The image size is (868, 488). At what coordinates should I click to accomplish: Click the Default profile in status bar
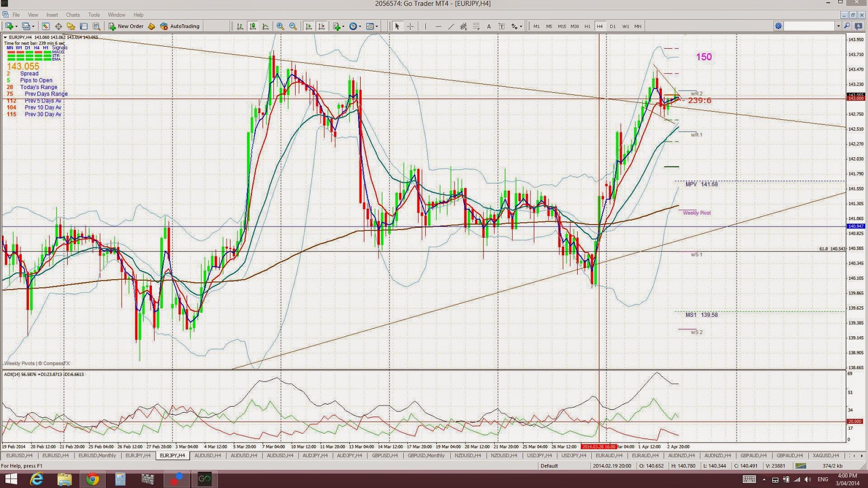pyautogui.click(x=549, y=466)
